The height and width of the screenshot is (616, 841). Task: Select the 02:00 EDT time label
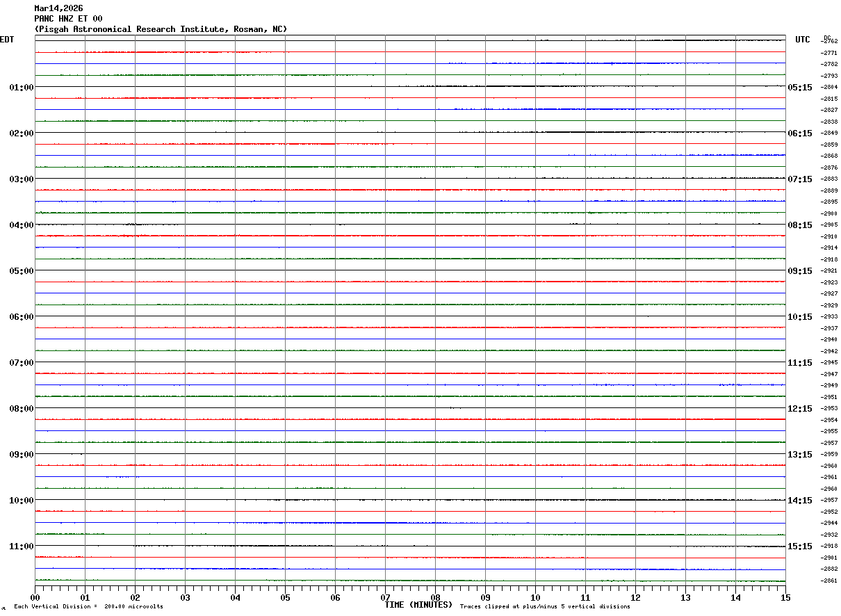(22, 133)
